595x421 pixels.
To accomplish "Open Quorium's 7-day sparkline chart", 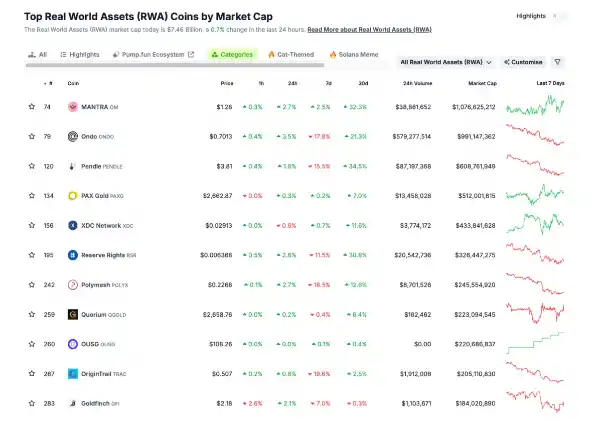I will pyautogui.click(x=535, y=313).
